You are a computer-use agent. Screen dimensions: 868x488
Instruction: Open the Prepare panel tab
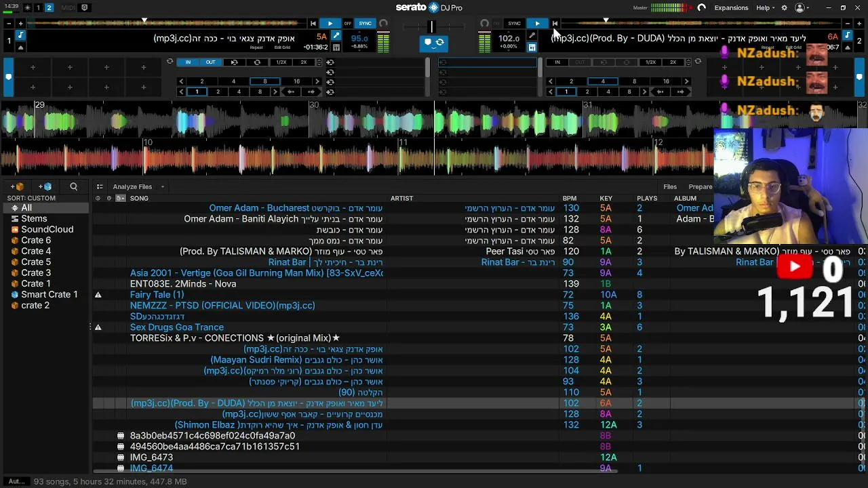701,186
